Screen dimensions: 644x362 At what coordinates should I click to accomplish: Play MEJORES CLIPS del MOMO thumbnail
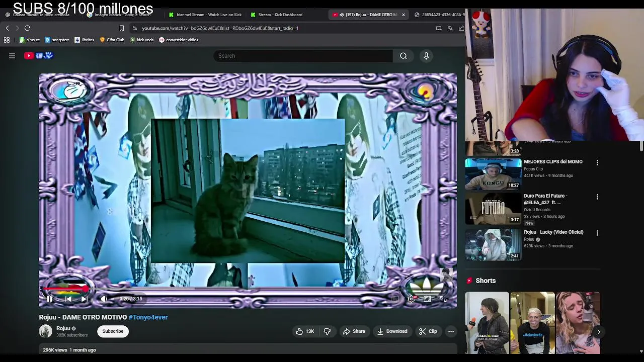tap(493, 174)
